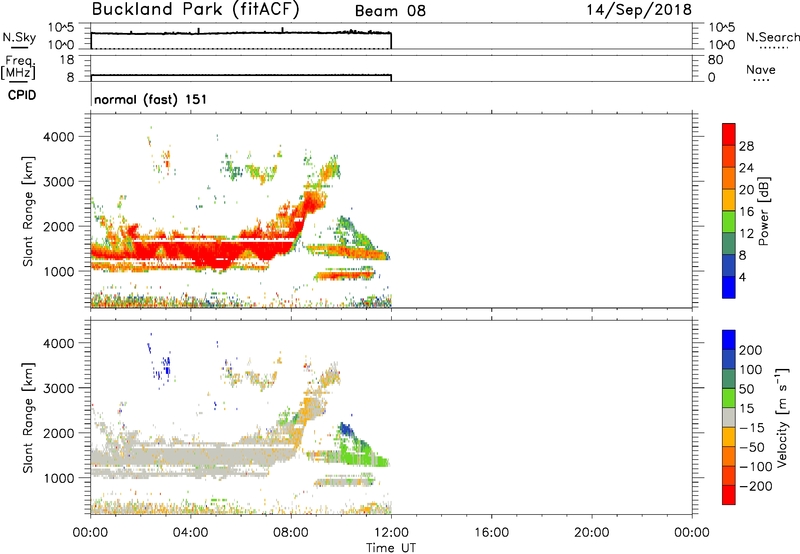
Task: Click 1000 tick on velocity panel axis
Action: point(59,478)
